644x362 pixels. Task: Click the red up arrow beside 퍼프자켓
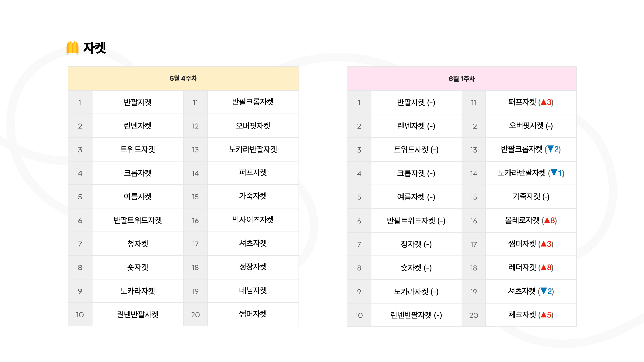544,102
